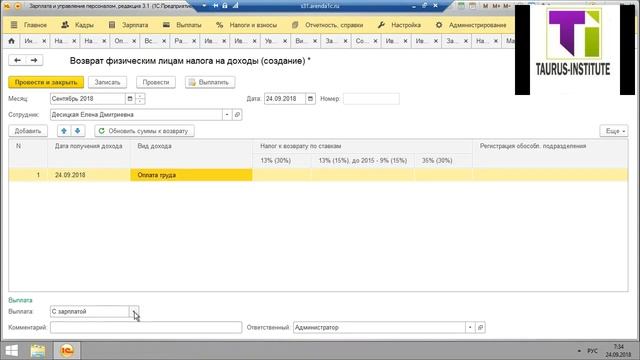Open calendar picker for Месяц field
The width and height of the screenshot is (640, 360).
coord(130,99)
